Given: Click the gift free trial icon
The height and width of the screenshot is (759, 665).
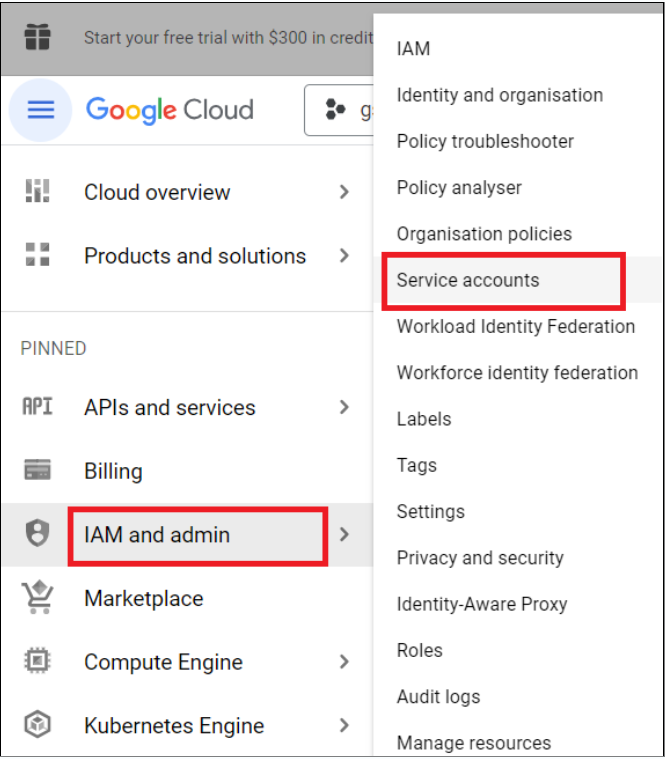Looking at the screenshot, I should (x=37, y=37).
